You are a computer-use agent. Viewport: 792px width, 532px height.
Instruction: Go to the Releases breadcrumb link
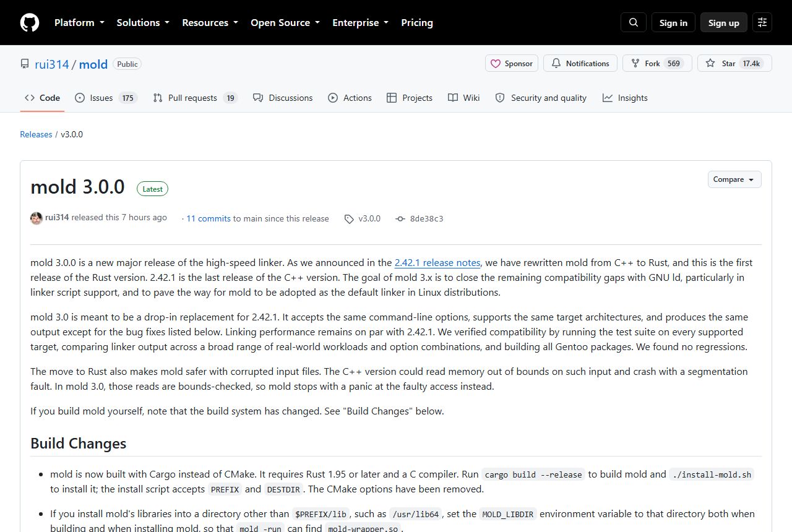coord(36,134)
